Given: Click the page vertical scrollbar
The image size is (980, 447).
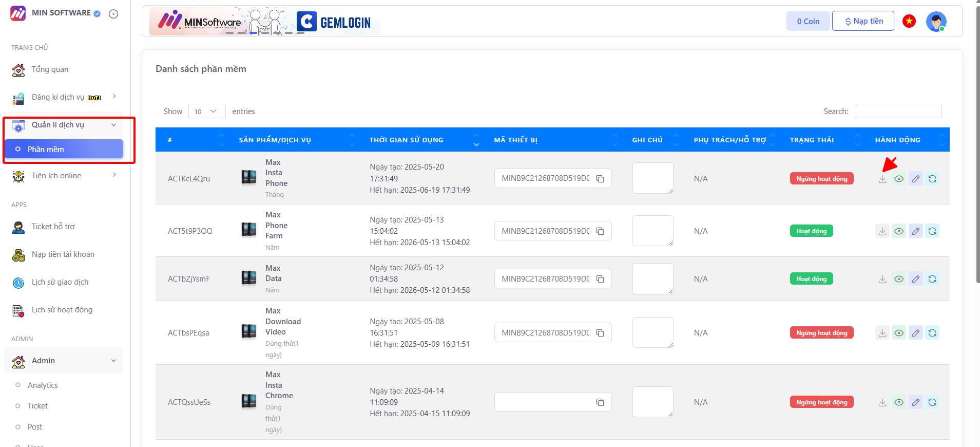Looking at the screenshot, I should (x=977, y=154).
